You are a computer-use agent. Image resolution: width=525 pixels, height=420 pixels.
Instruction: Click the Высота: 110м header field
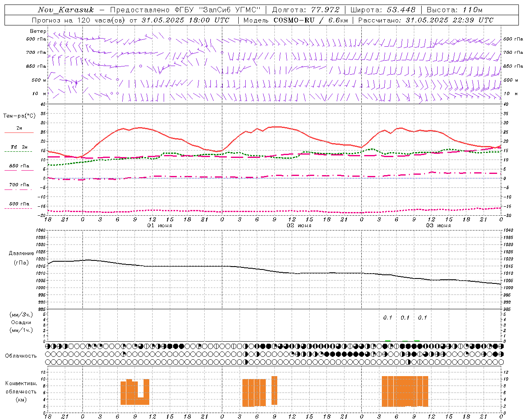coord(454,10)
